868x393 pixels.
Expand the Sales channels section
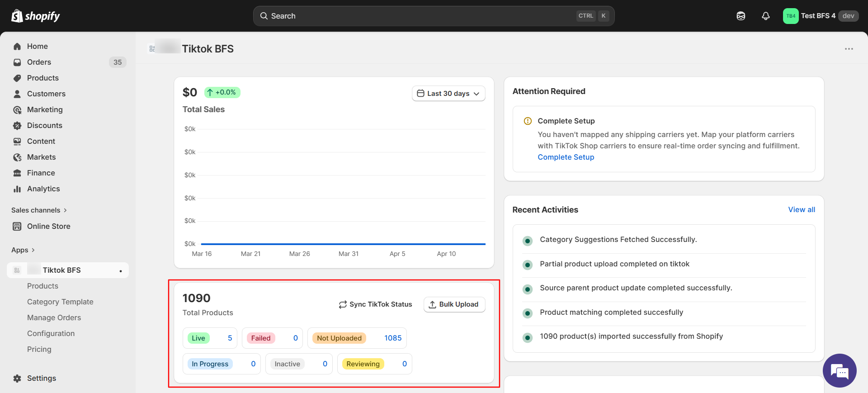pos(39,210)
